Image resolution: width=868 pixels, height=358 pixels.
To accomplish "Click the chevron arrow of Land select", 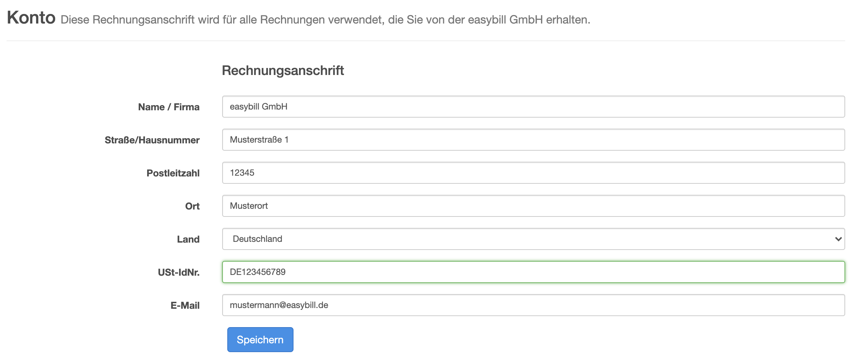I will coord(838,239).
